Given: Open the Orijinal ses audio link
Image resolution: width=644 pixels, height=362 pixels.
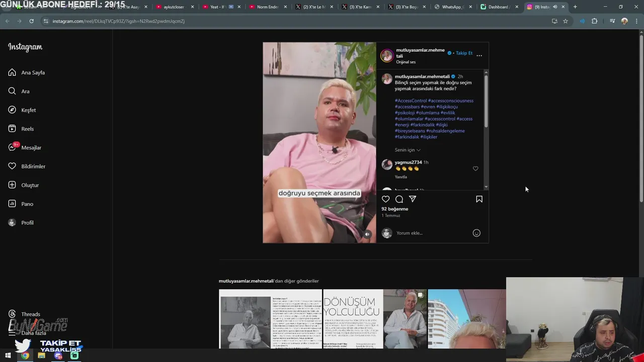Looking at the screenshot, I should tap(406, 62).
